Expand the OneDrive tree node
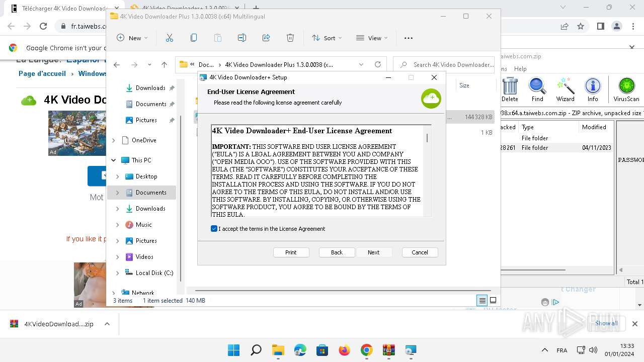This screenshot has width=644, height=362. pyautogui.click(x=114, y=140)
